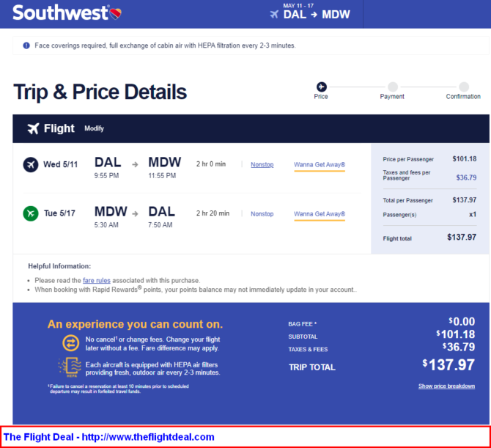Open Nonstop details for the MDW to DAL flight
491x448 pixels.
[262, 214]
